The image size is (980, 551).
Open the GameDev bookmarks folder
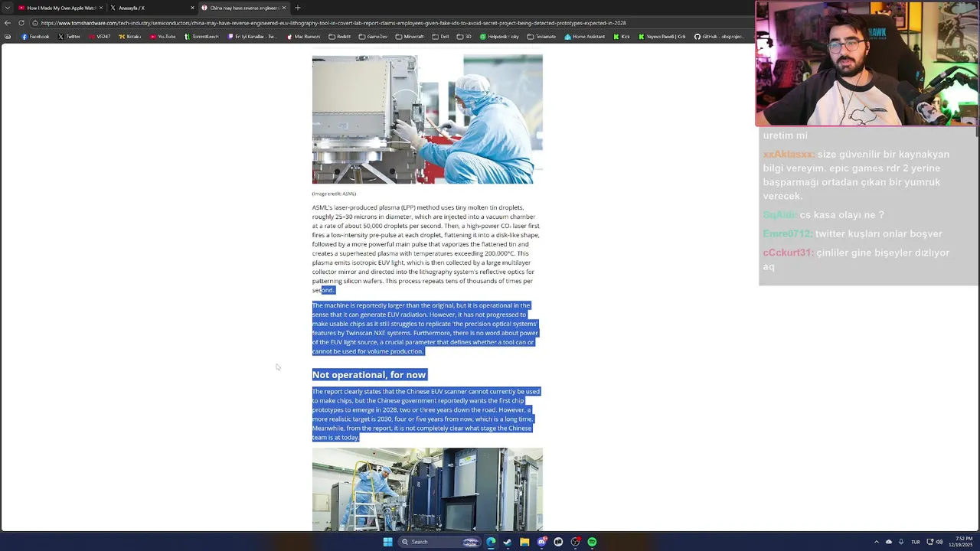coord(373,37)
